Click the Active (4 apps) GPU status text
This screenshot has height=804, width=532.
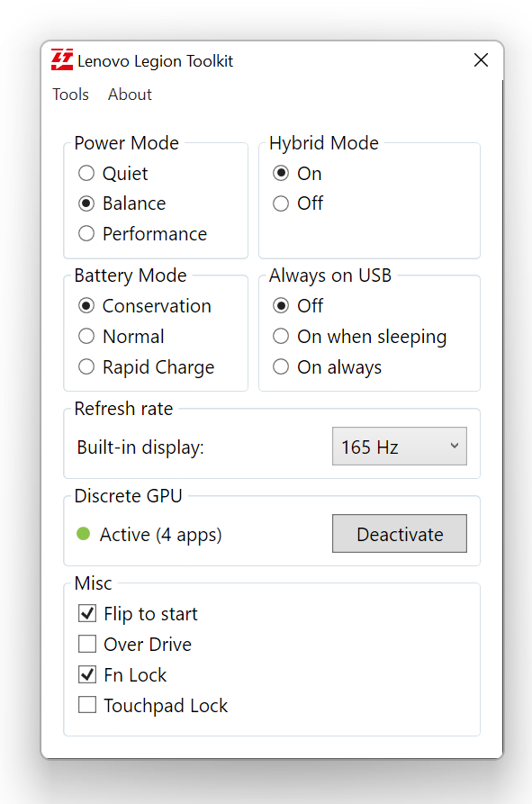pos(160,535)
